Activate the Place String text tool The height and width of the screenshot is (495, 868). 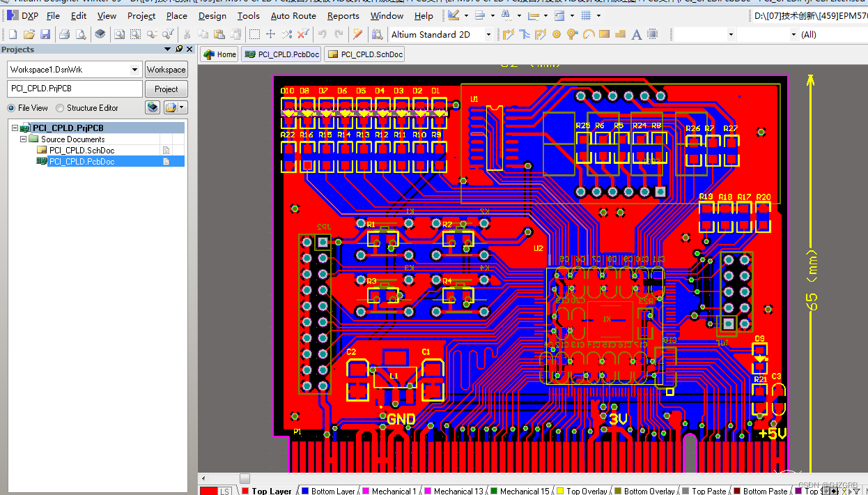tap(637, 33)
